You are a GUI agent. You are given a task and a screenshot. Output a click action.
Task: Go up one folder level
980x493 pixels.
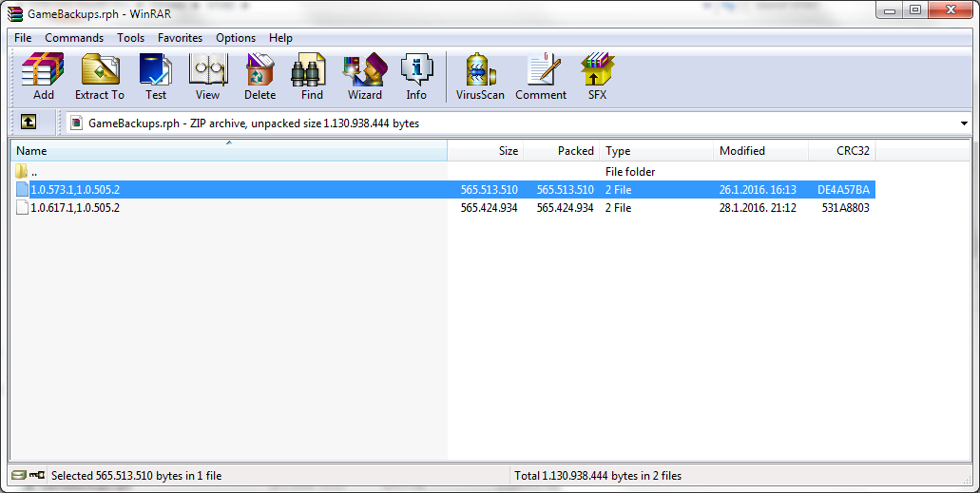pos(29,123)
